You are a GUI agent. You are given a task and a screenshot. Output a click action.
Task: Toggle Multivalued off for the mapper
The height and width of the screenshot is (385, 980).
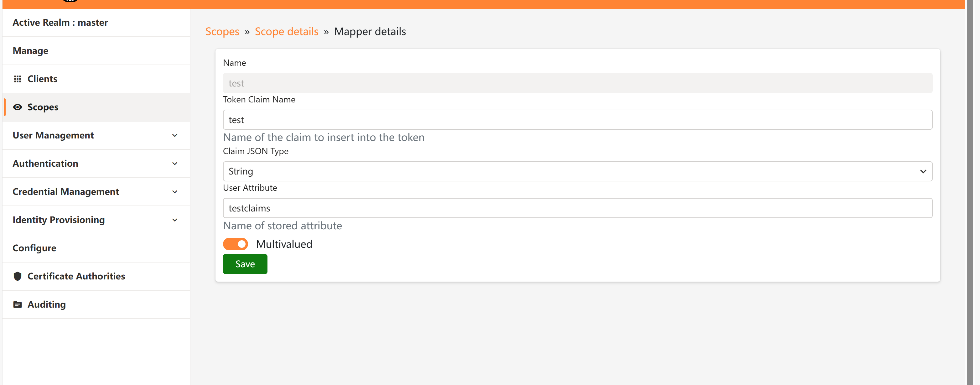(x=236, y=244)
